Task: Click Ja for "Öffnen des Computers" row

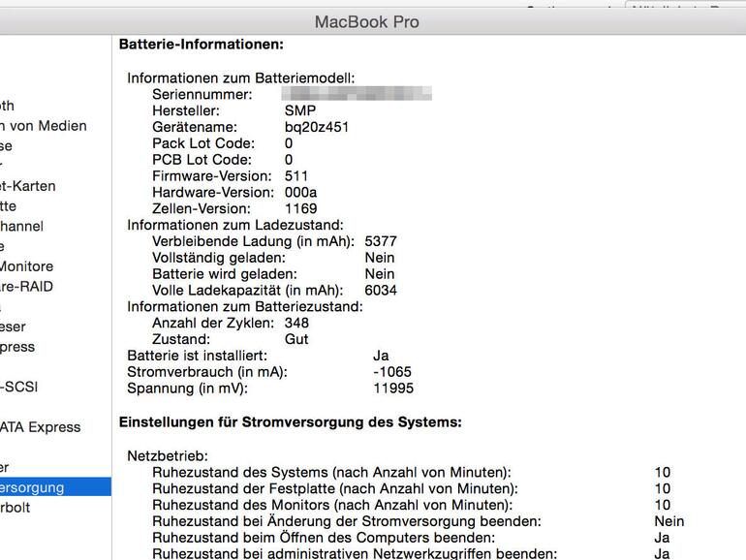Action: tap(663, 538)
